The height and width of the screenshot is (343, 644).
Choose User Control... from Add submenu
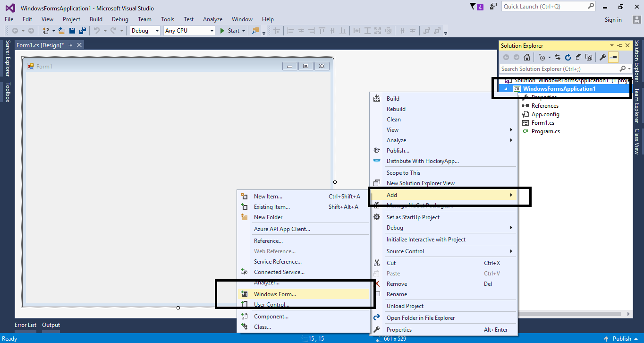click(x=304, y=305)
